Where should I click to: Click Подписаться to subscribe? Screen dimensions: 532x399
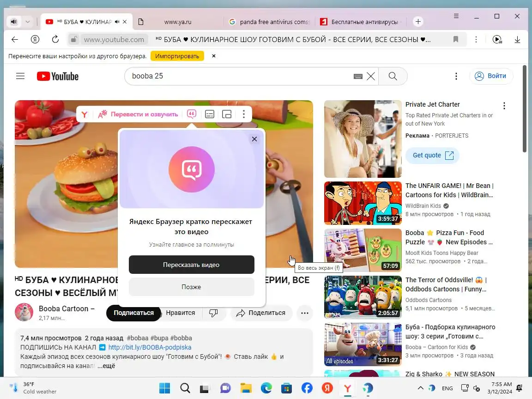click(133, 313)
